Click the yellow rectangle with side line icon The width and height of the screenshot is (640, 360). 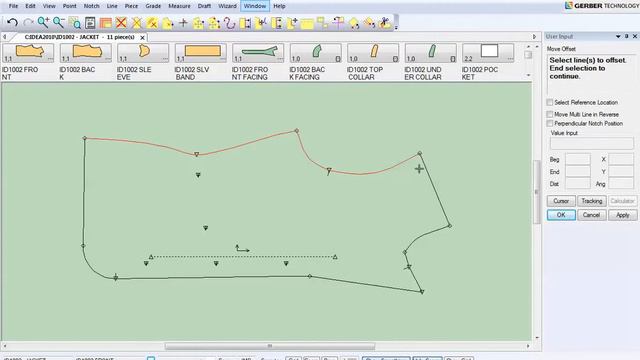(x=245, y=23)
